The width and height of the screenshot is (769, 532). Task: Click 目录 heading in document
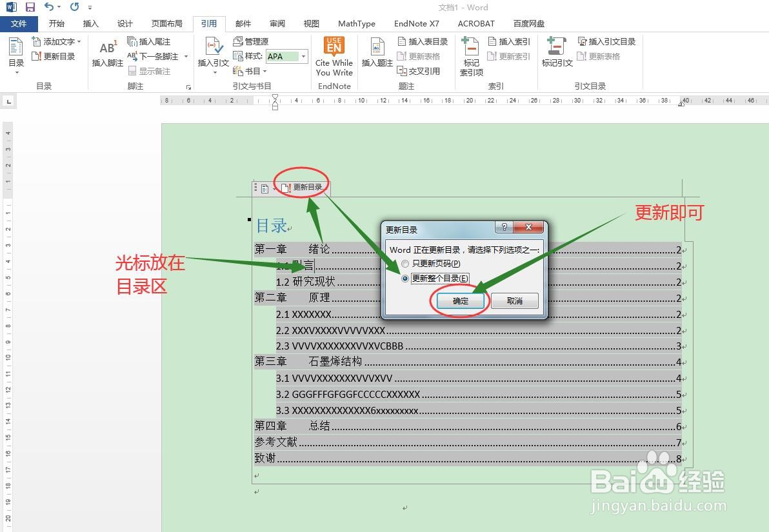click(272, 226)
